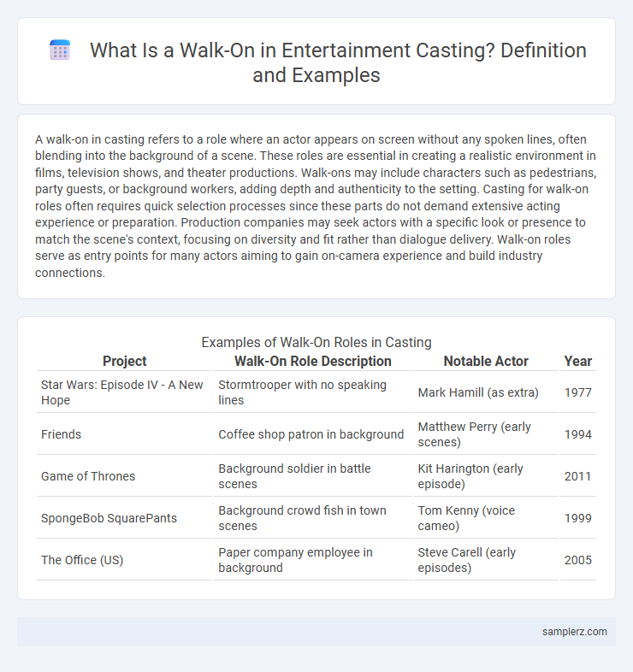Select the 2005 year cell
Image resolution: width=633 pixels, height=672 pixels.
[x=578, y=560]
